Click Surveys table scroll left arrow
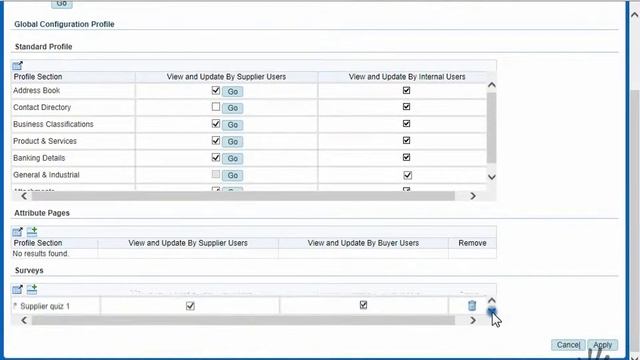Screen dimensions: 640x360 point(24,320)
